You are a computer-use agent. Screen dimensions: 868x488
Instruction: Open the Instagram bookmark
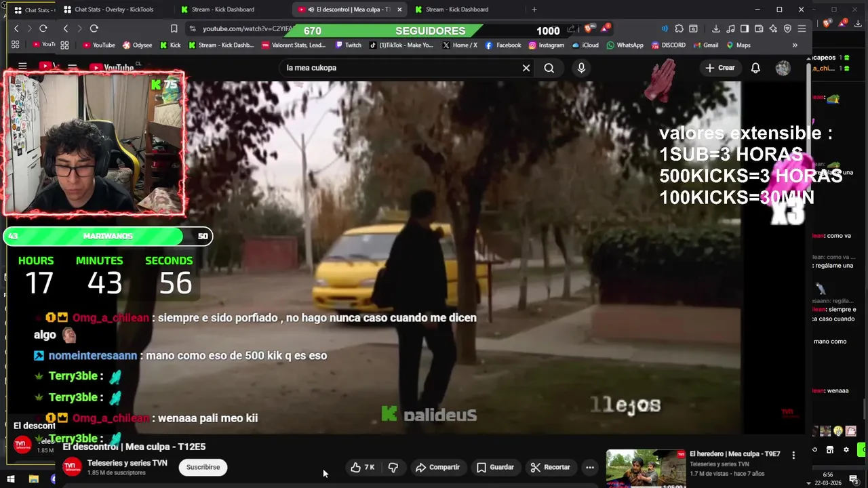(546, 45)
